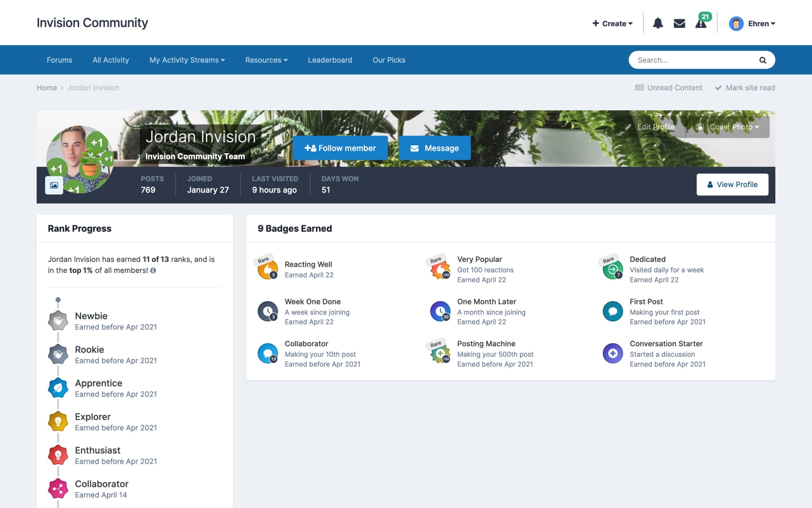
Task: Click the Conversation Starter badge icon
Action: (x=613, y=354)
